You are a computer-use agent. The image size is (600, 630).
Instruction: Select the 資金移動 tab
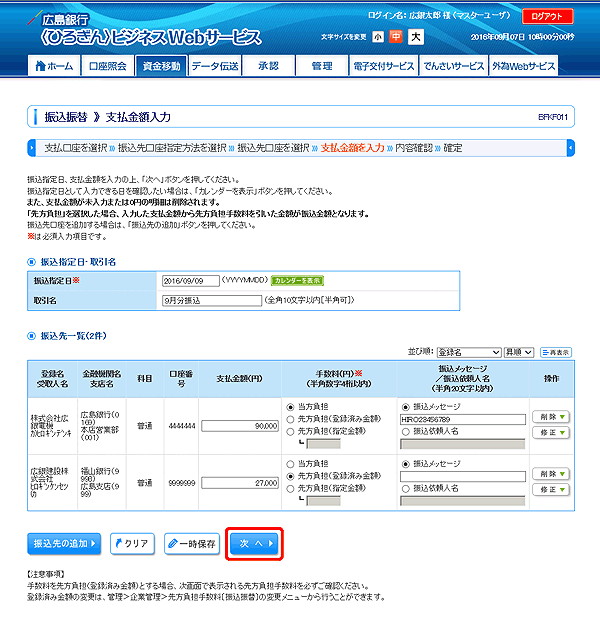pyautogui.click(x=161, y=65)
